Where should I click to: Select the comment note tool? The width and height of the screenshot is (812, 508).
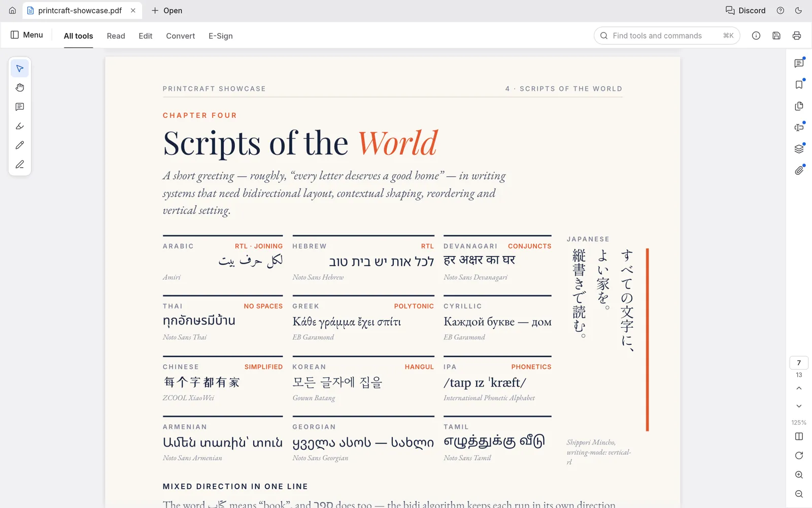pos(20,107)
